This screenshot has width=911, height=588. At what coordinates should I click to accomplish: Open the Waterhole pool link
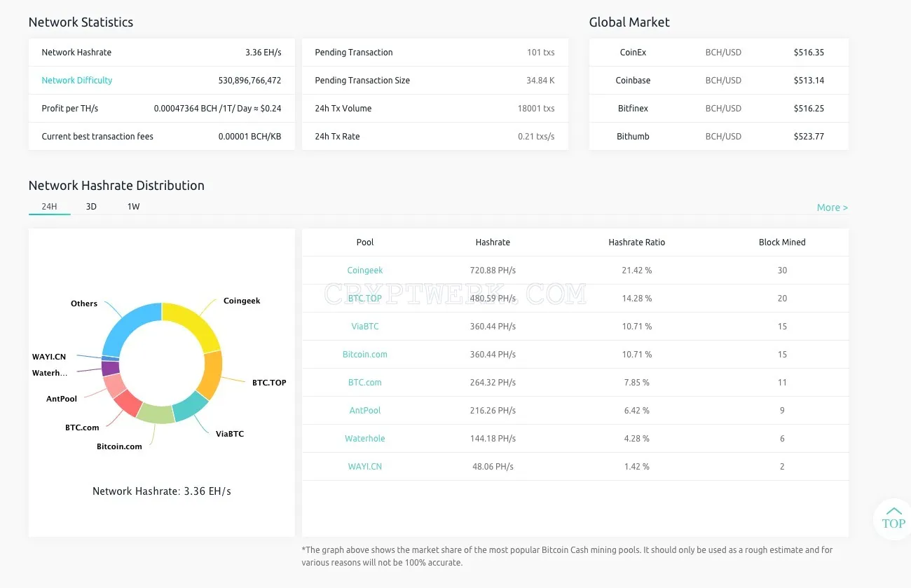(x=365, y=439)
